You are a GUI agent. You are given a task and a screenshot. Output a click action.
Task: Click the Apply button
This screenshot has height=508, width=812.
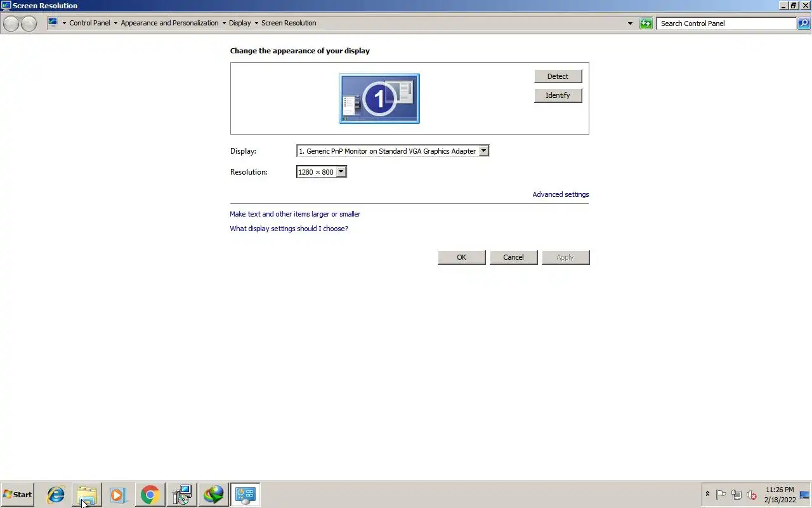[566, 257]
